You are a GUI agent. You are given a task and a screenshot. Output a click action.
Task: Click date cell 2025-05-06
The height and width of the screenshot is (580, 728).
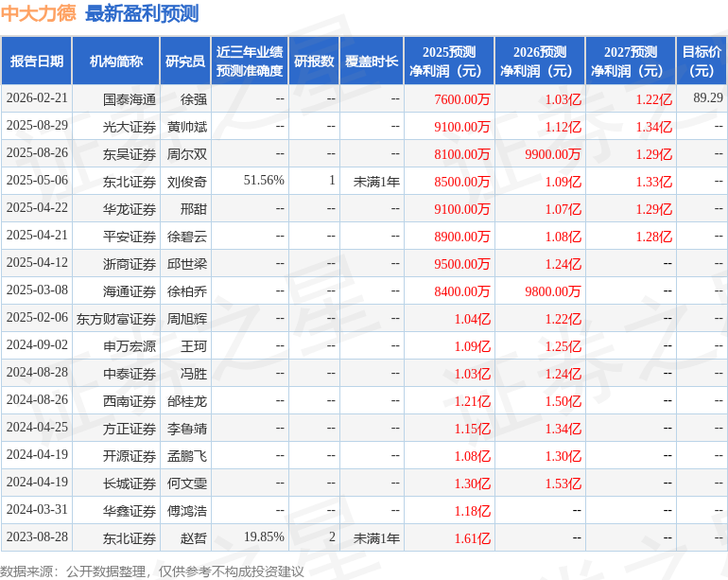37,181
